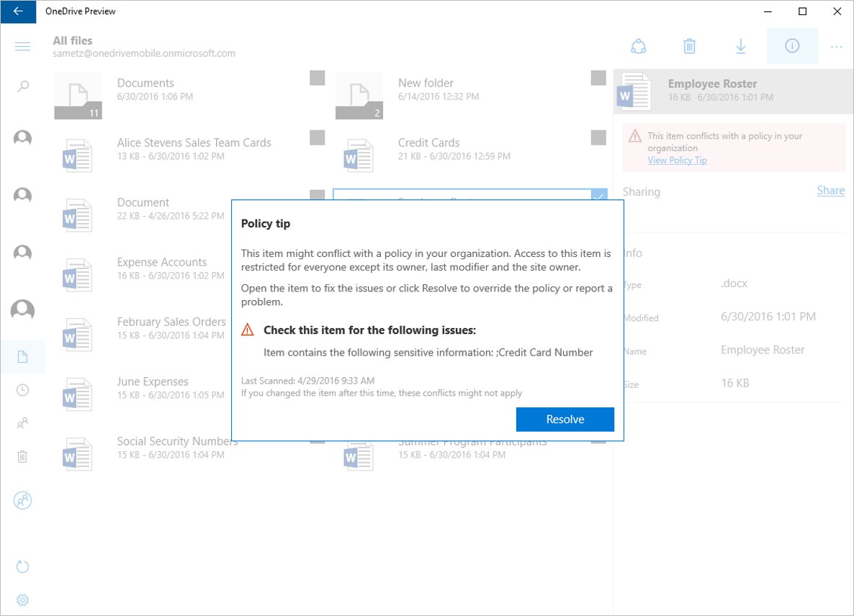Click the June Expenses document icon
854x616 pixels.
(x=77, y=394)
